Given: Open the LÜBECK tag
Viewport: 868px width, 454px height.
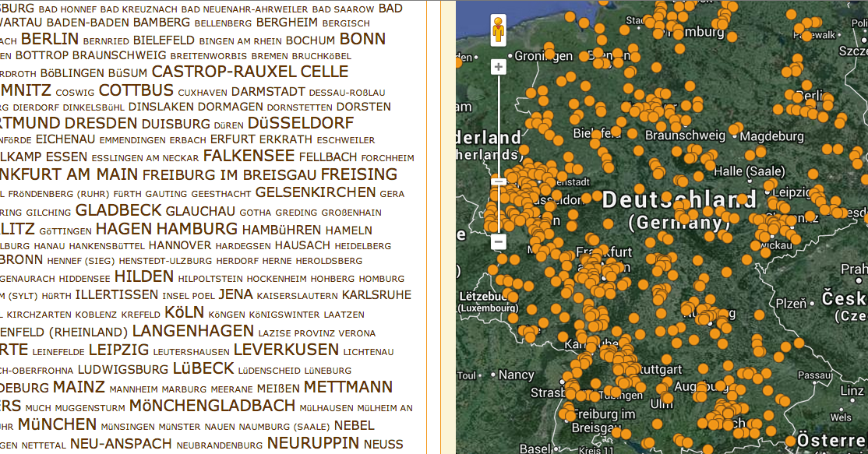Looking at the screenshot, I should pos(203,369).
